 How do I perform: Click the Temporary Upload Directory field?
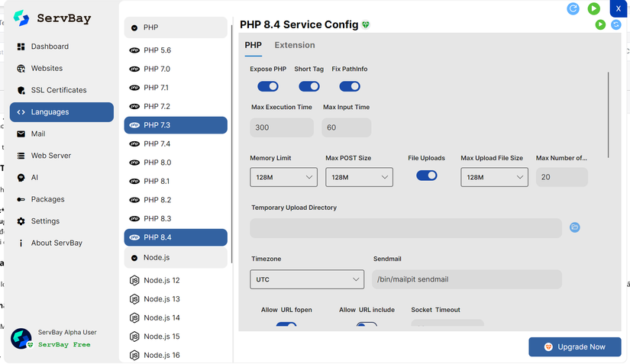[x=405, y=228]
